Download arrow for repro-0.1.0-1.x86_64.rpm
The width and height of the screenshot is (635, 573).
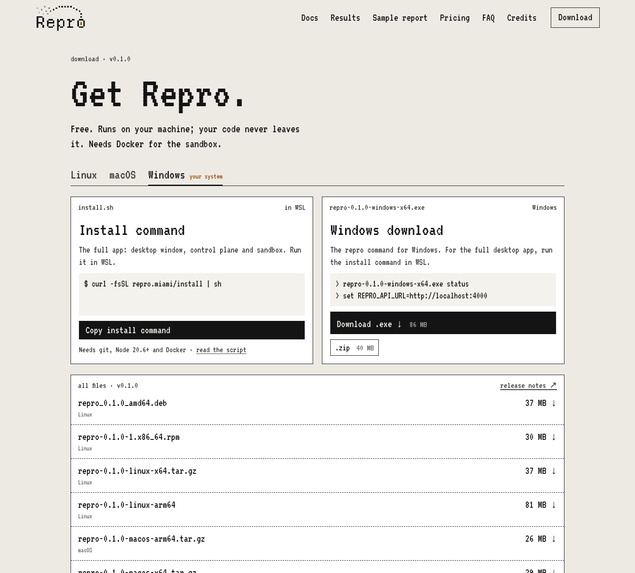tap(554, 437)
